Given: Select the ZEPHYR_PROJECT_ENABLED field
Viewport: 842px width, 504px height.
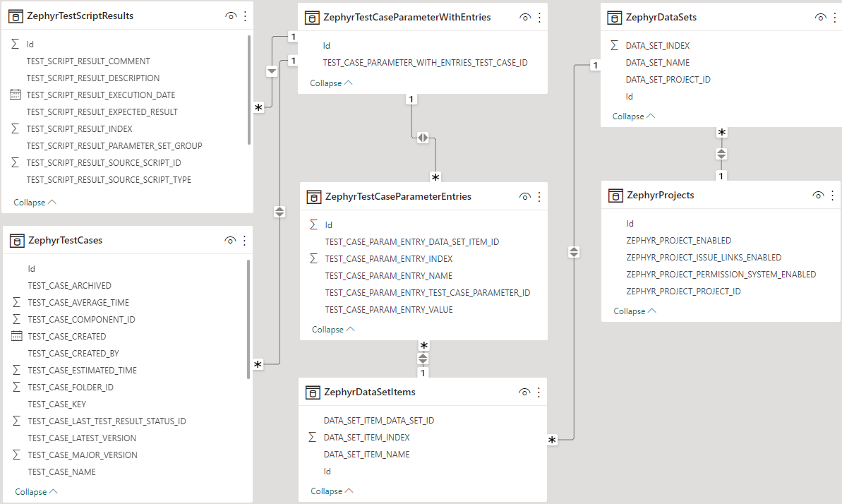Looking at the screenshot, I should click(x=678, y=241).
